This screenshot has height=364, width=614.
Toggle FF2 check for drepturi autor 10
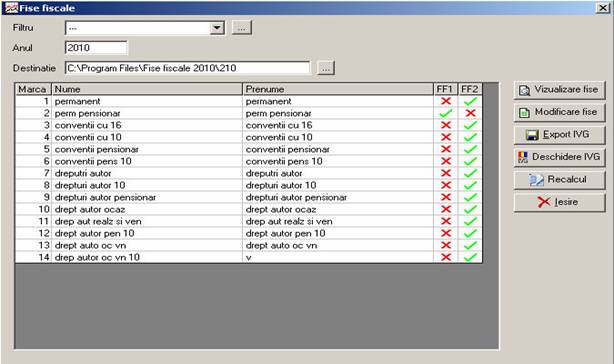pos(470,186)
